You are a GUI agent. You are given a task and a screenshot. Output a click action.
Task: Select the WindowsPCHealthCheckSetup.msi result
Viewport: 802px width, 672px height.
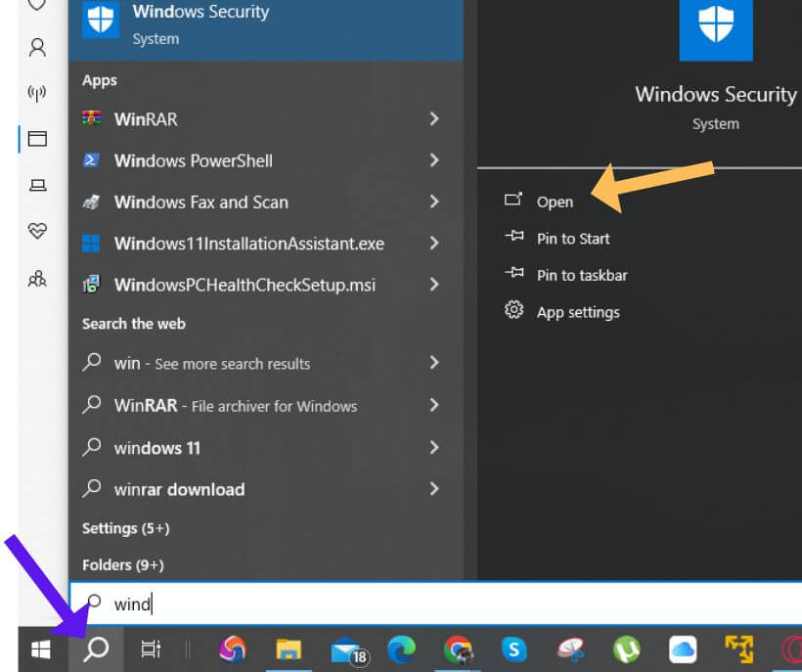[266, 285]
